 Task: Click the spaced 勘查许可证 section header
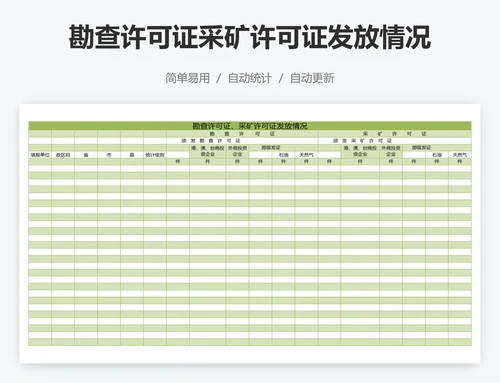click(242, 134)
